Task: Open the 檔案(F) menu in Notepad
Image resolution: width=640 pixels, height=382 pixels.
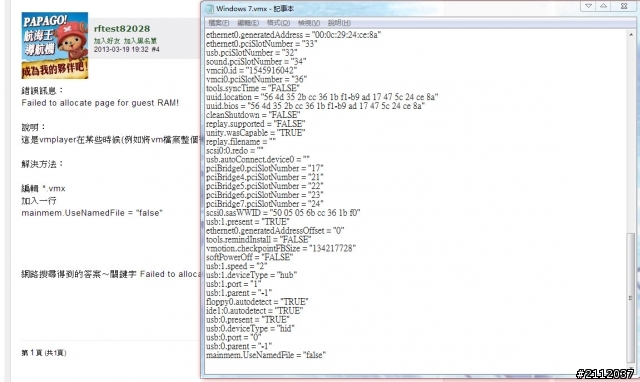Action: 218,23
